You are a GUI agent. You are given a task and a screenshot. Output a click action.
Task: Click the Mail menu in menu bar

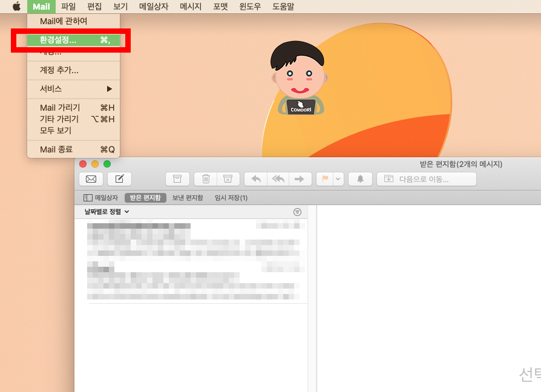tap(41, 7)
